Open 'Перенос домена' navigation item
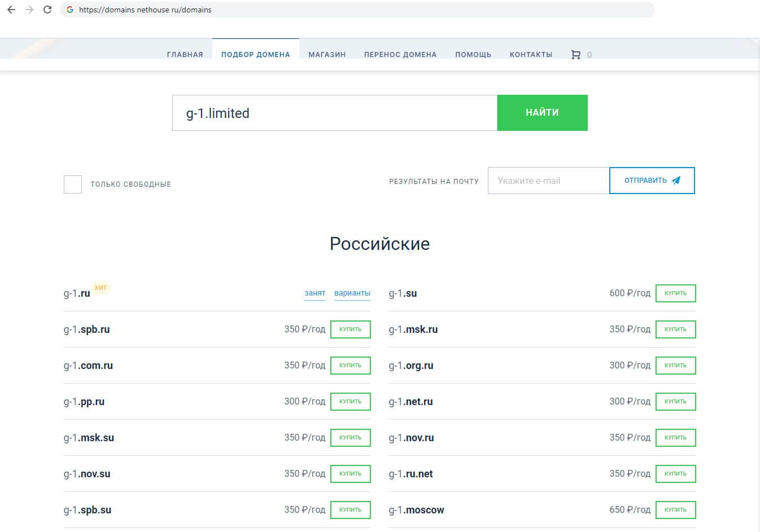 pyautogui.click(x=400, y=55)
